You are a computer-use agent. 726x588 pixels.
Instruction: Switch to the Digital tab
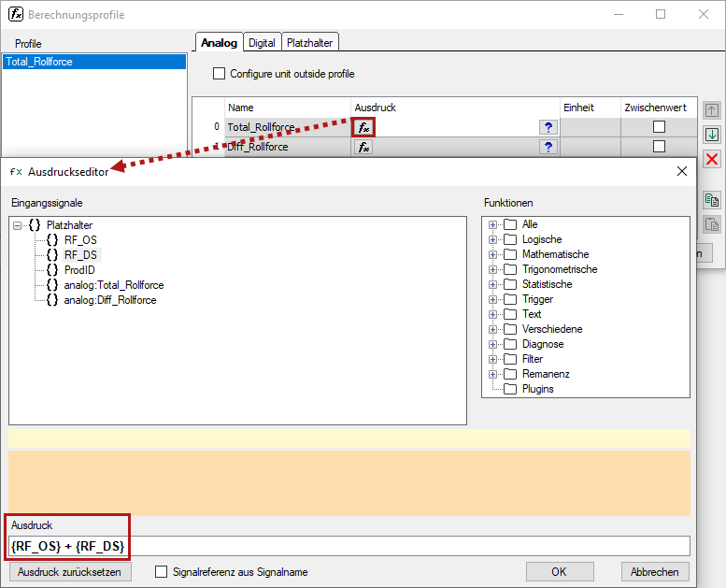coord(262,43)
